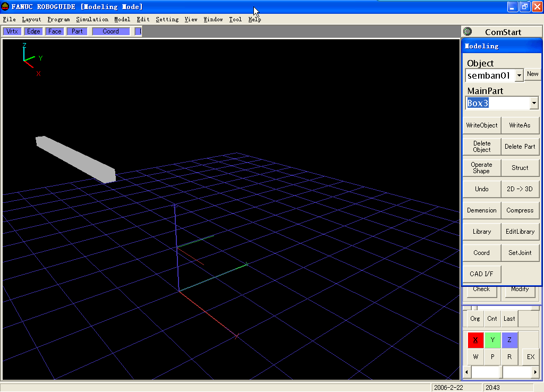The width and height of the screenshot is (544, 392).
Task: Open the Layout menu
Action: (x=31, y=20)
